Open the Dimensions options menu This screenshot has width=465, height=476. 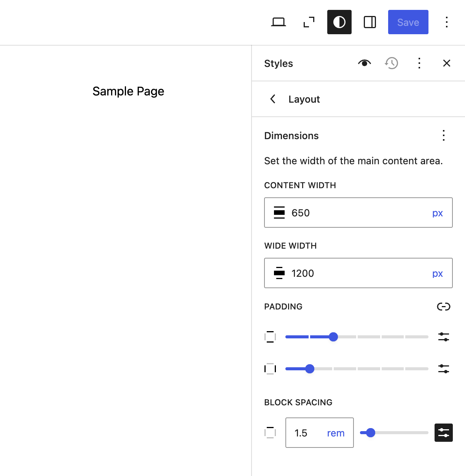[x=443, y=135]
